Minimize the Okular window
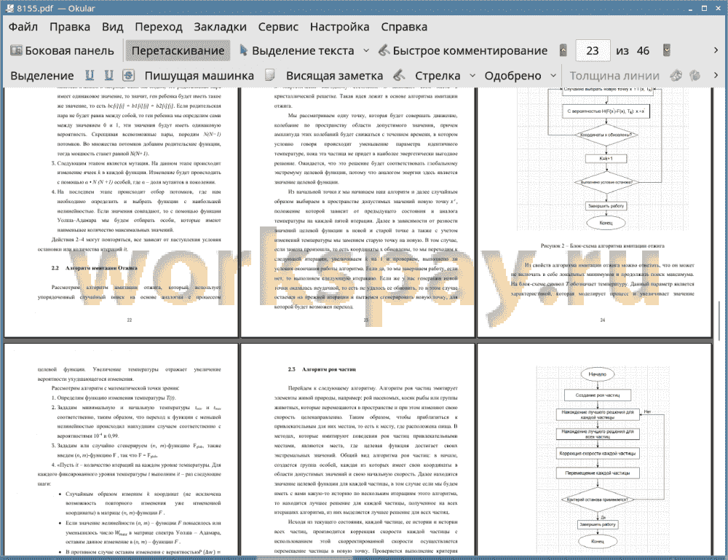Viewport: 728px width, 560px height. [691, 8]
